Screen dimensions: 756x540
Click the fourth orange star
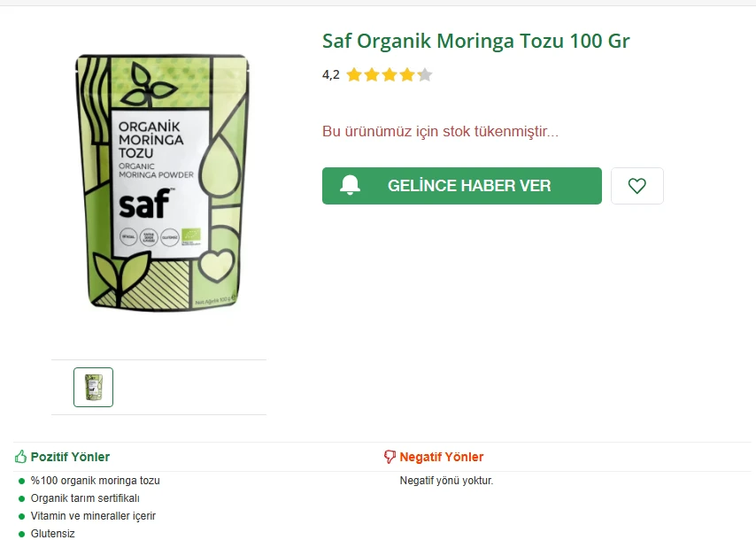click(407, 74)
